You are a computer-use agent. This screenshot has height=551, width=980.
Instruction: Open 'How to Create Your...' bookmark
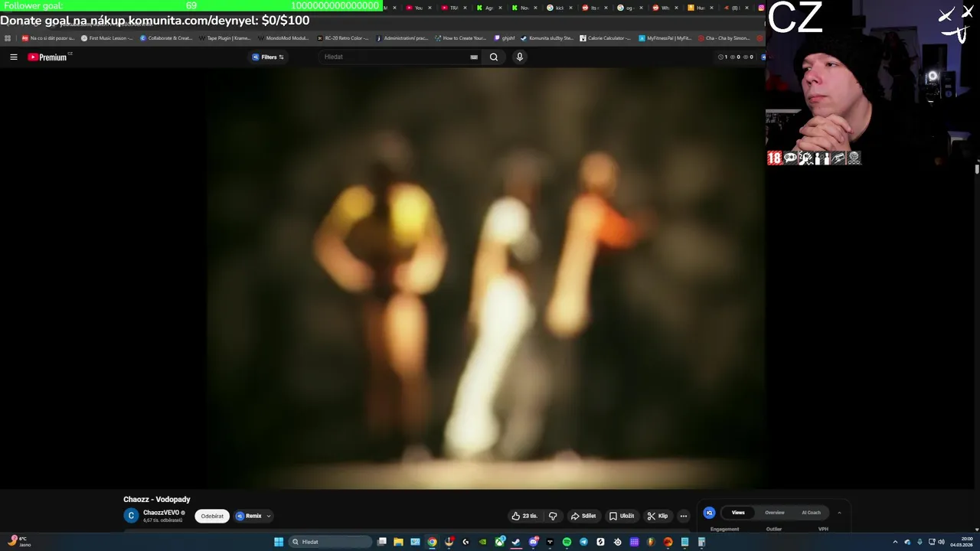(x=460, y=37)
